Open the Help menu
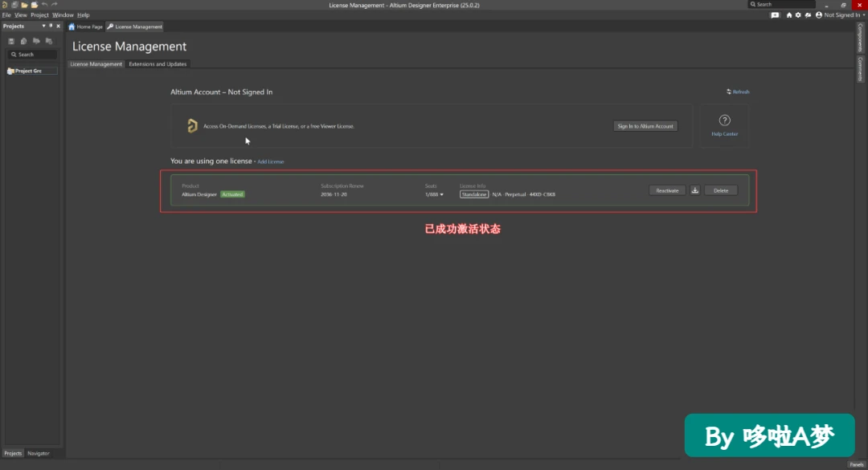This screenshot has width=868, height=470. pos(83,15)
